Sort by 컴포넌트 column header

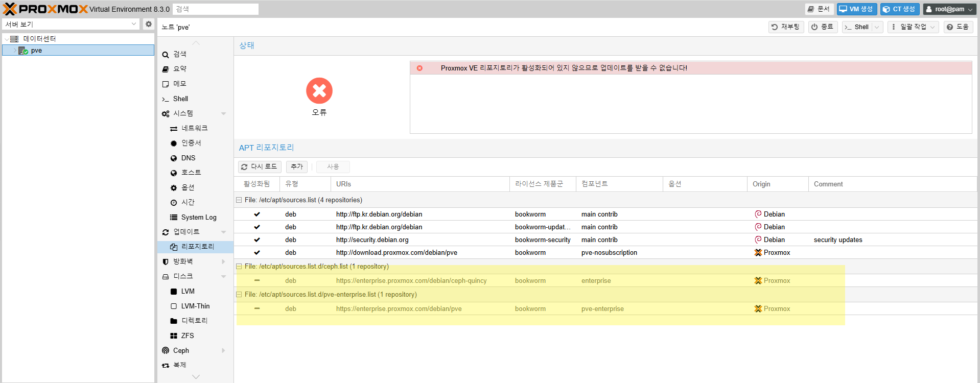619,184
